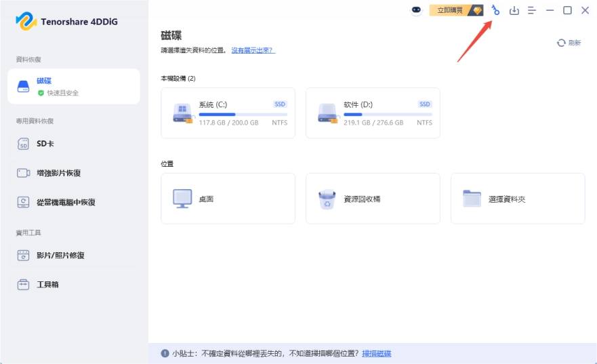Click the desktop monitor icon
597x364 pixels.
point(182,199)
